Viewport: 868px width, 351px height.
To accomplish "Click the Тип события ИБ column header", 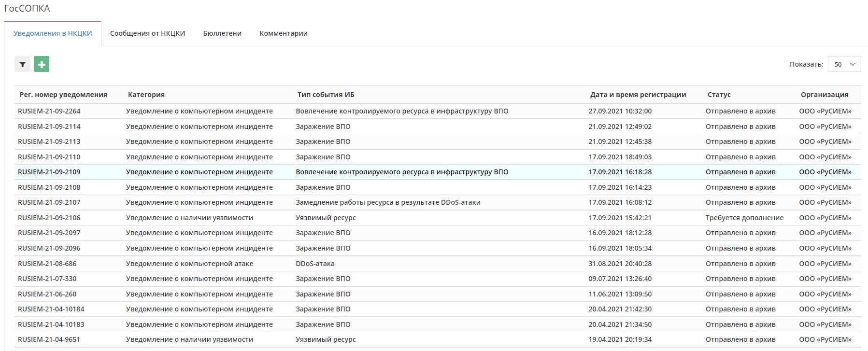I will pos(326,95).
